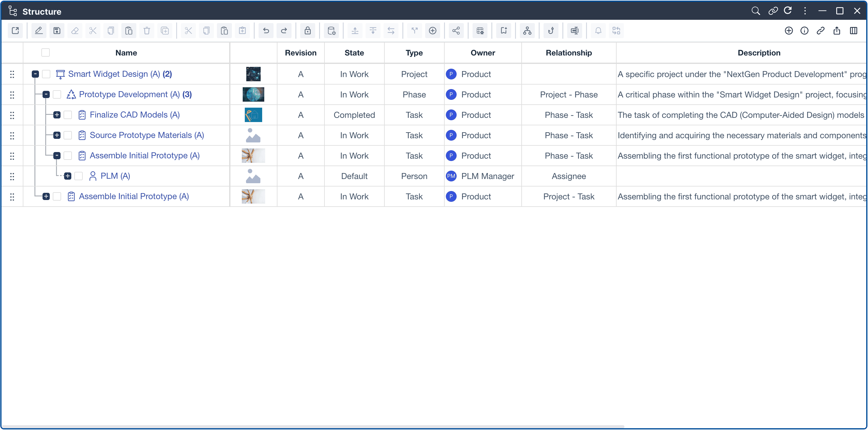
Task: Click the Owner column header
Action: pyautogui.click(x=483, y=52)
